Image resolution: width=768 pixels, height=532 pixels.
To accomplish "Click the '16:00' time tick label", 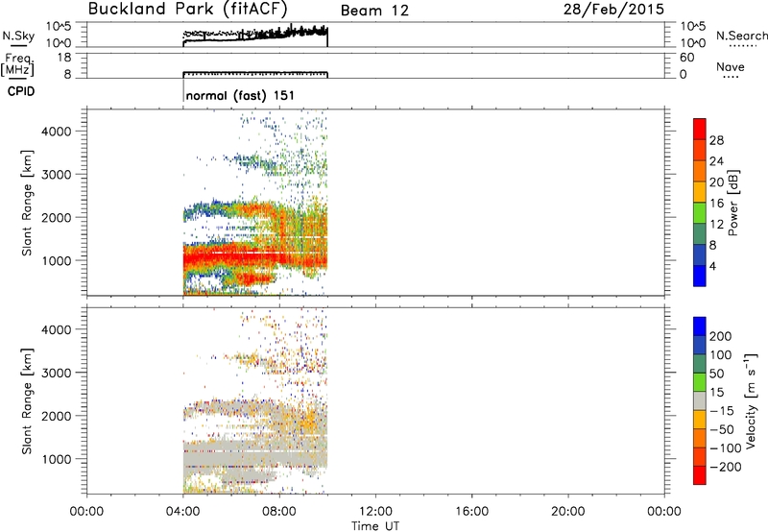I will 471,512.
